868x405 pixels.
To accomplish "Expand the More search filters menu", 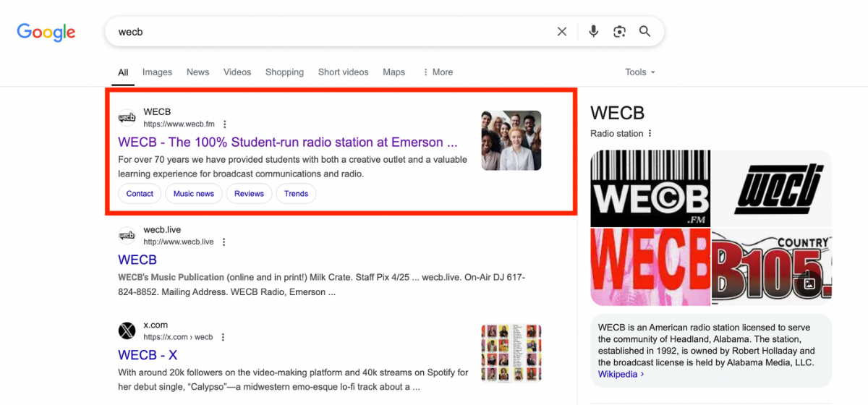I will pyautogui.click(x=438, y=72).
